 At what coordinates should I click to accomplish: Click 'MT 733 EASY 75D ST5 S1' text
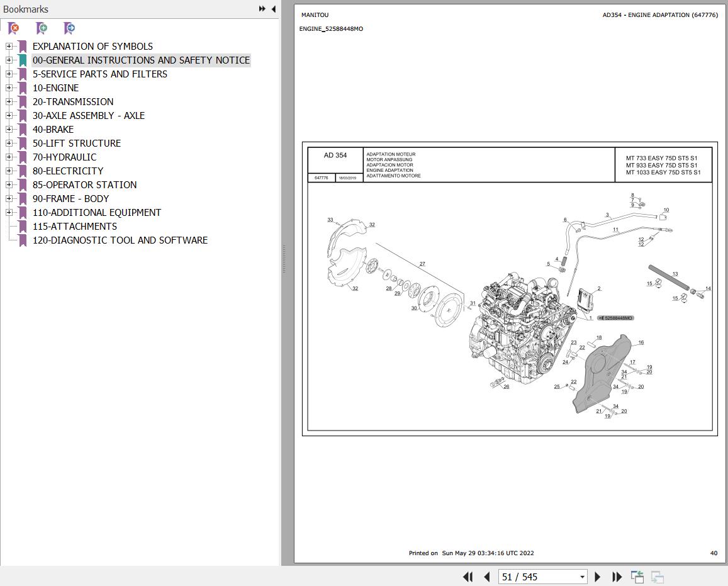click(x=661, y=158)
